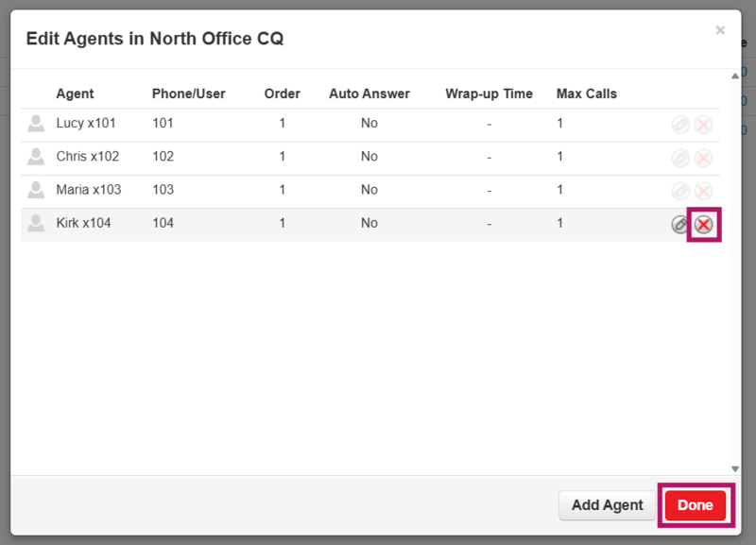The width and height of the screenshot is (756, 545).
Task: Click the edit icon for Kirk x104
Action: [679, 225]
